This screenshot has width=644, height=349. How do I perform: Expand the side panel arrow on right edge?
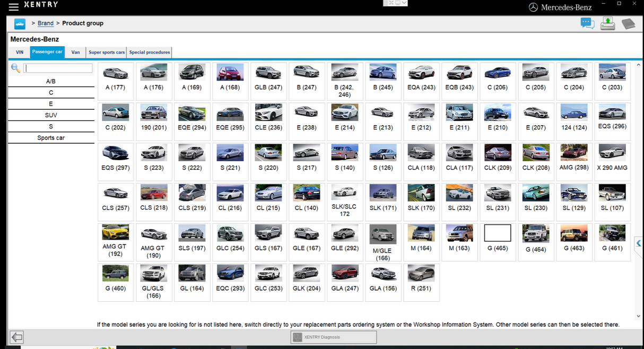pyautogui.click(x=639, y=243)
